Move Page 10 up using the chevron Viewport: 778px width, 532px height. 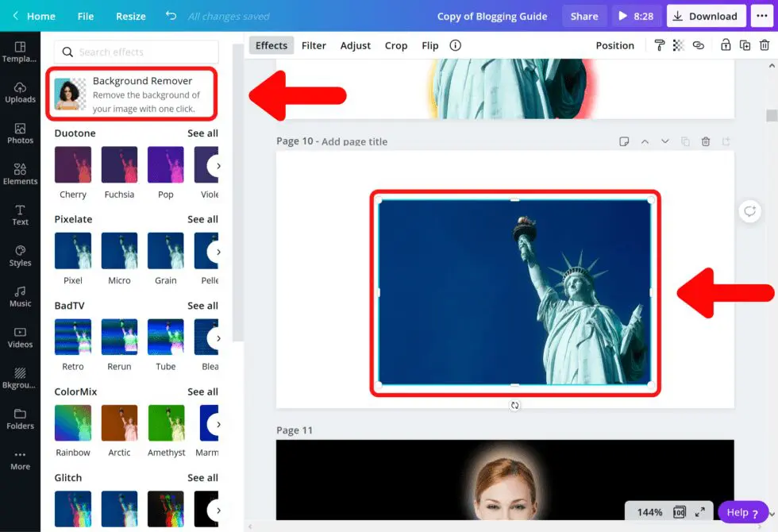tap(645, 141)
